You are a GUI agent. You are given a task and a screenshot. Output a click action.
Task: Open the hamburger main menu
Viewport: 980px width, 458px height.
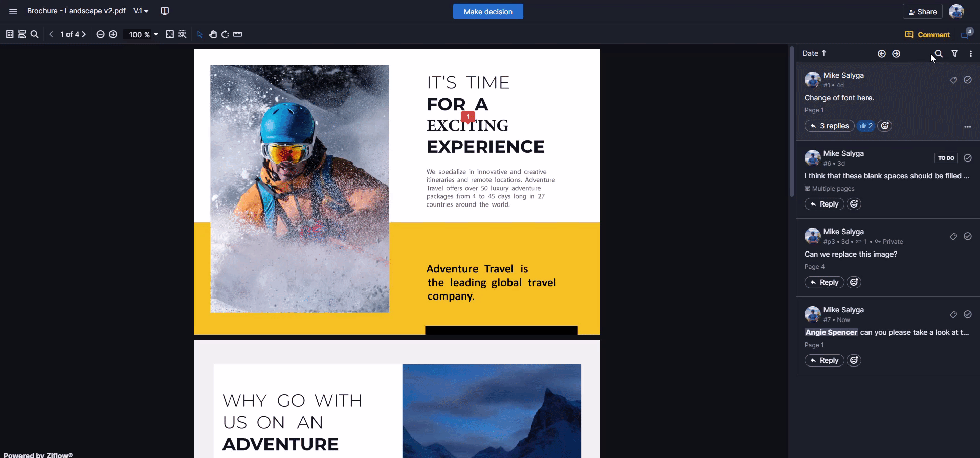(x=13, y=11)
